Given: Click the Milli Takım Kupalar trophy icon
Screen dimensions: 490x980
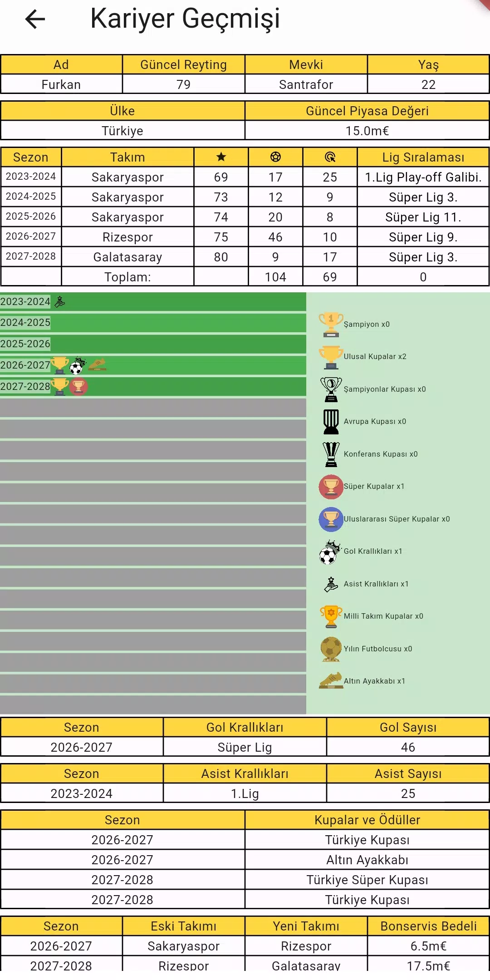Looking at the screenshot, I should 331,616.
